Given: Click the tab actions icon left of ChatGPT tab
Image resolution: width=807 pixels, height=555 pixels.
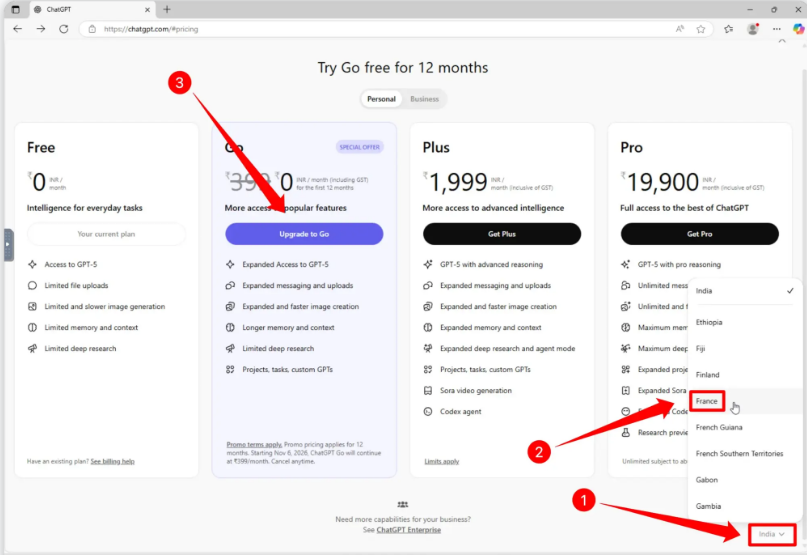Looking at the screenshot, I should coord(15,9).
